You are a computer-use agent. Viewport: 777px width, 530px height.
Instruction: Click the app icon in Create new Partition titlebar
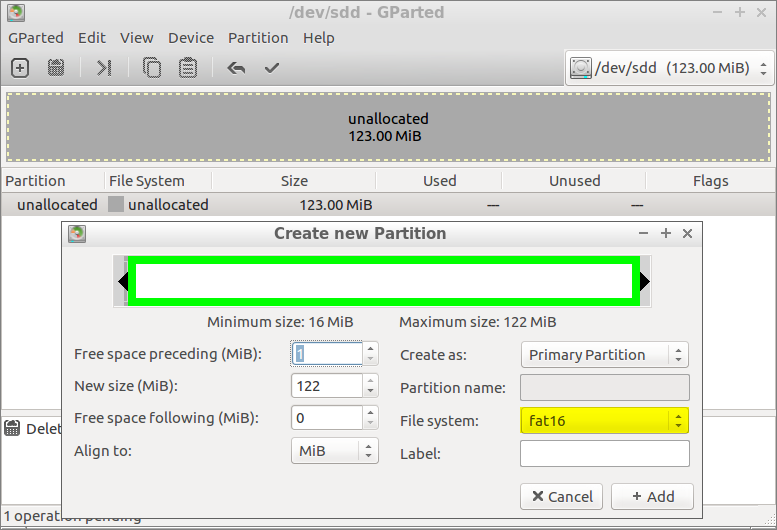tap(77, 233)
